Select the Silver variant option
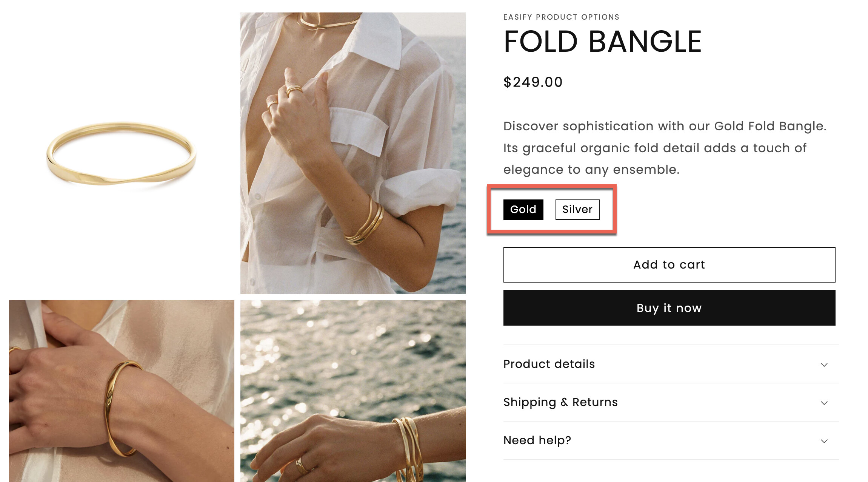 tap(577, 209)
